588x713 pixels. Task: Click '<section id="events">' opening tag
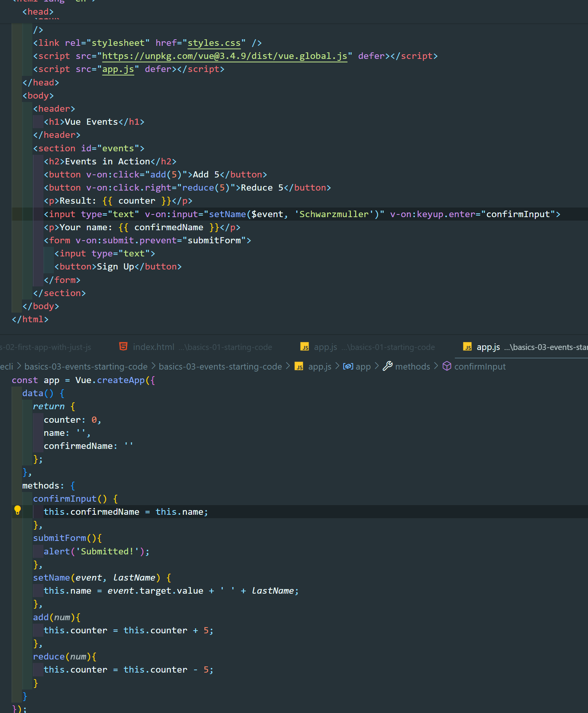point(89,149)
